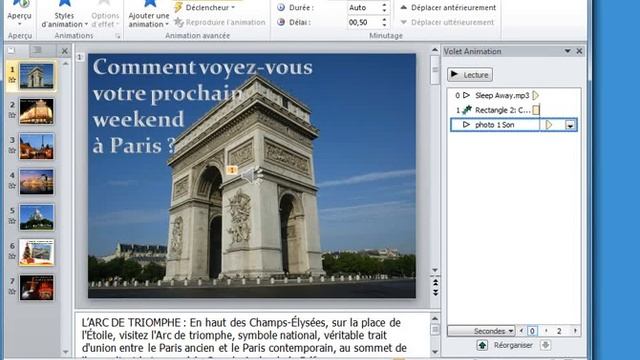Open the Secondes zoom dropdown

[x=482, y=331]
